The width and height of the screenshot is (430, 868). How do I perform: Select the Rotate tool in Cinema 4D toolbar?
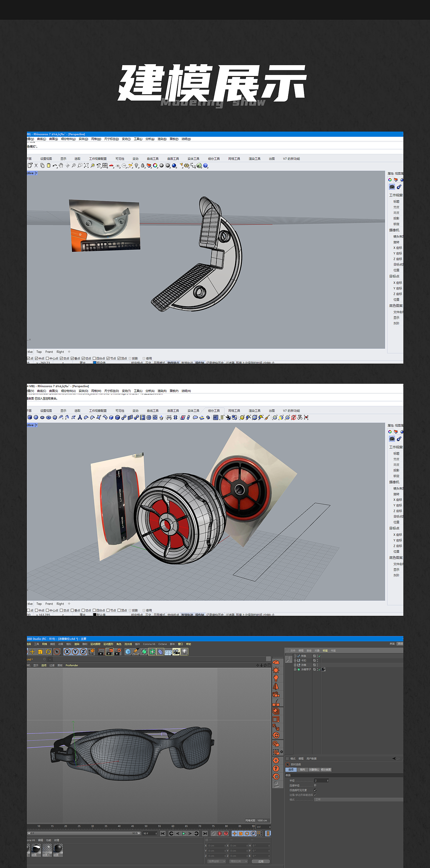48,652
